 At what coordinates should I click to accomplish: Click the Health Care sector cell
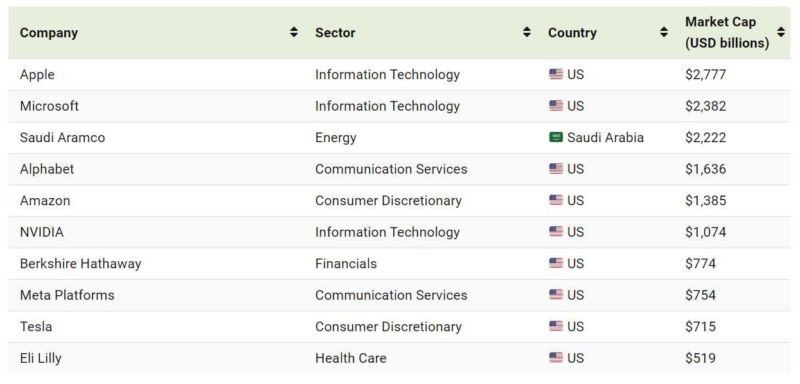[x=351, y=358]
